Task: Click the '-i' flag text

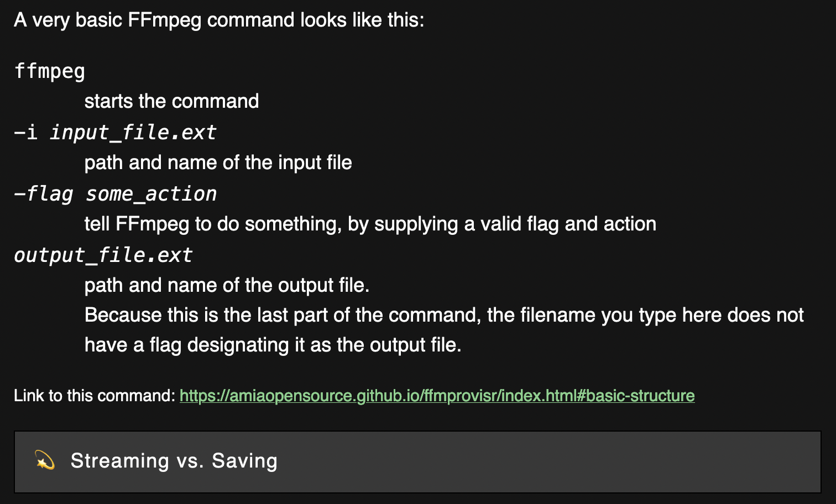Action: [26, 133]
